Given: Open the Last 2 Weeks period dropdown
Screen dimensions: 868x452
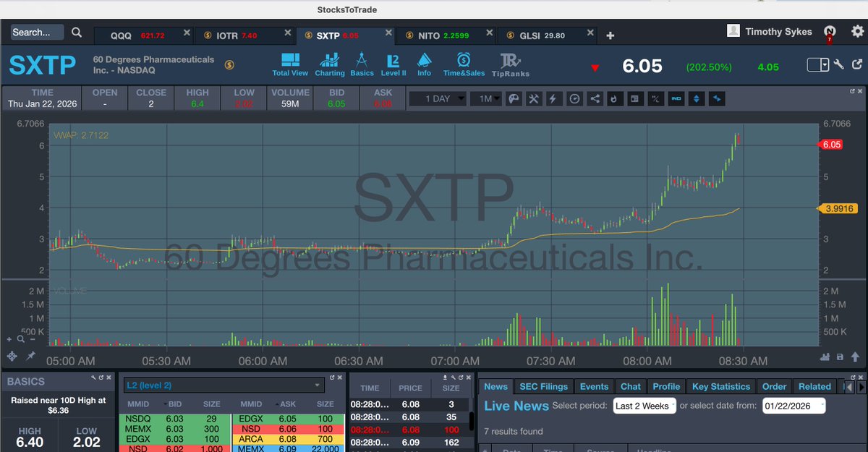Looking at the screenshot, I should [x=644, y=406].
